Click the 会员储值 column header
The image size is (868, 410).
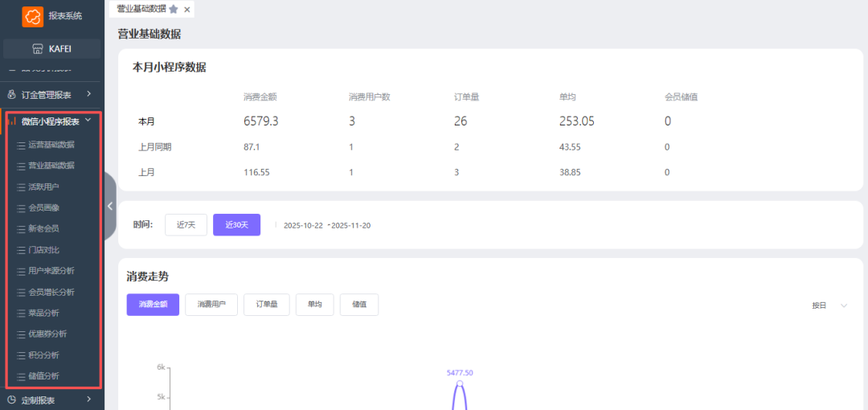click(681, 97)
